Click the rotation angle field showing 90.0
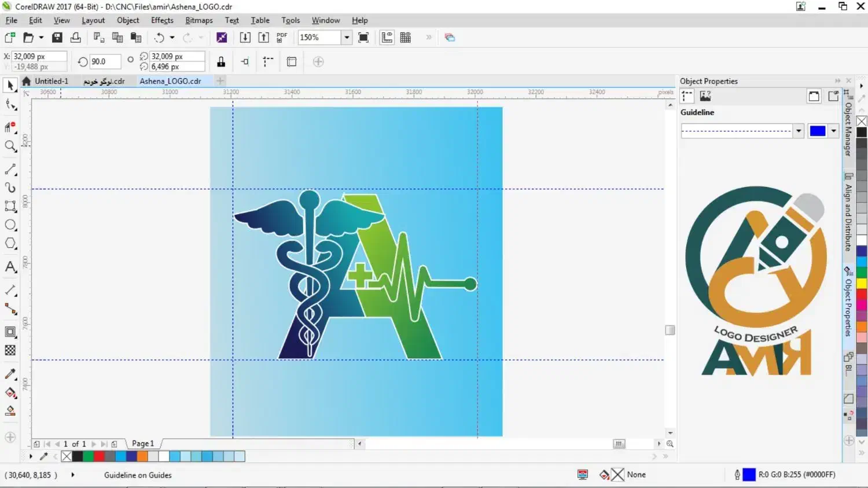868x488 pixels. click(104, 61)
